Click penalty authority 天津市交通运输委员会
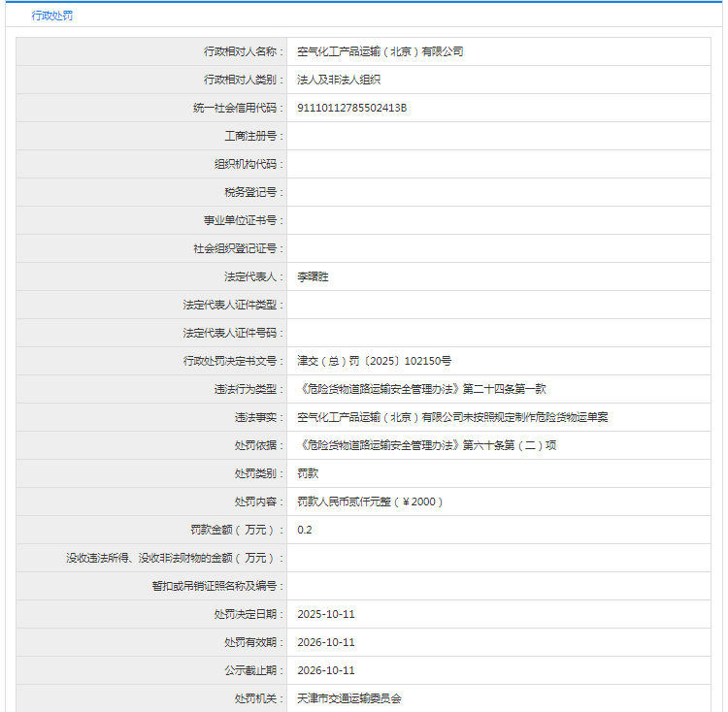Viewport: 728px width, 712px height. (x=348, y=698)
